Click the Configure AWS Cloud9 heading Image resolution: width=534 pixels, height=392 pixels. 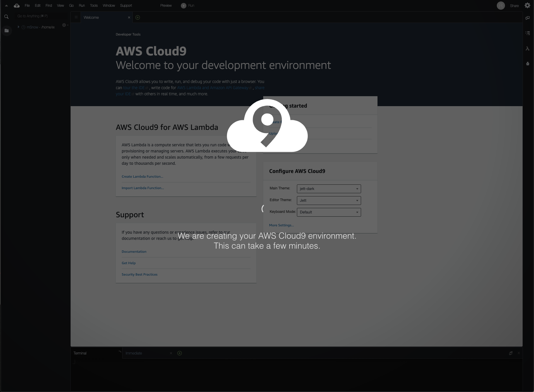click(297, 171)
